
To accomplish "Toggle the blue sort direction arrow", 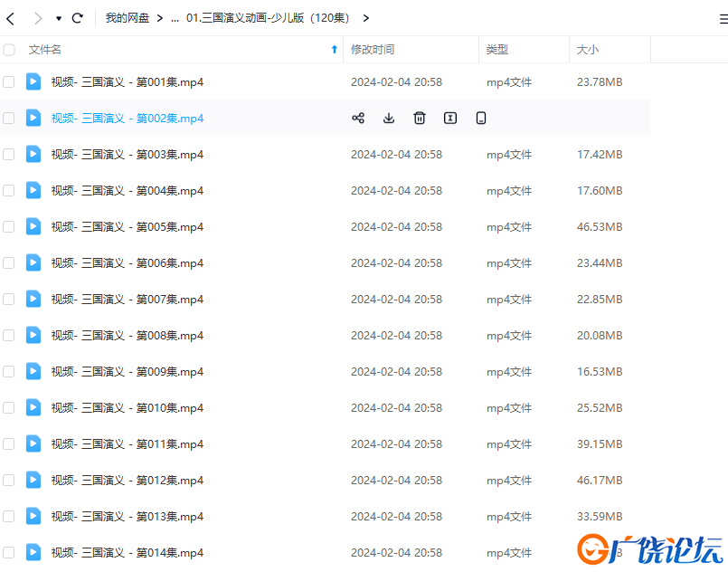I will tap(335, 49).
